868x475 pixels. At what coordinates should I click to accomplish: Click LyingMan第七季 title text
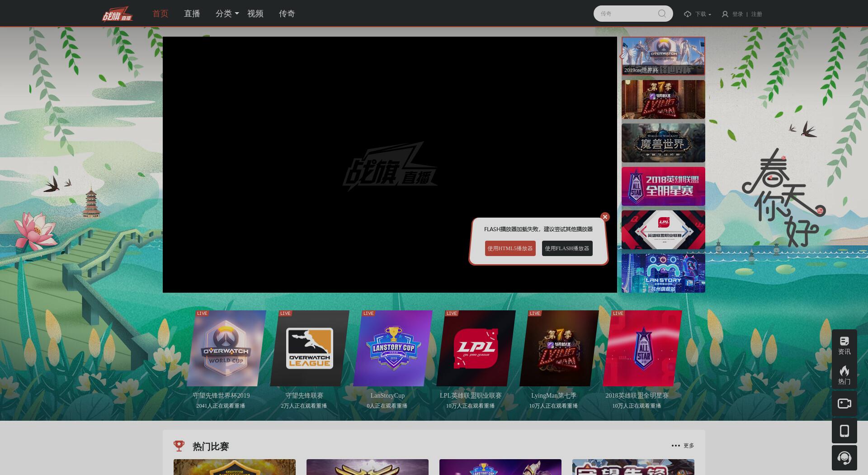[554, 395]
